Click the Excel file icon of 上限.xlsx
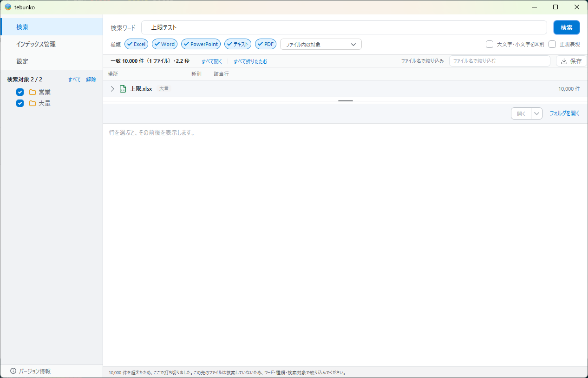 click(x=123, y=89)
